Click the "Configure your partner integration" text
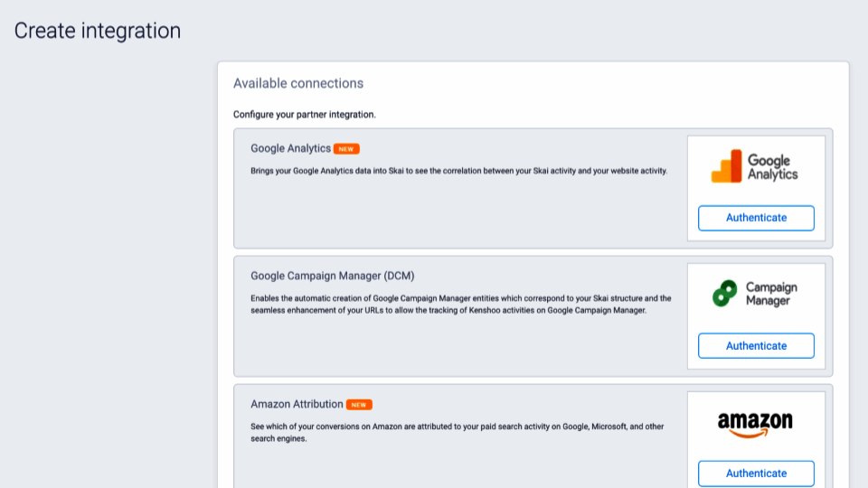Viewport: 868px width, 488px height. point(304,115)
